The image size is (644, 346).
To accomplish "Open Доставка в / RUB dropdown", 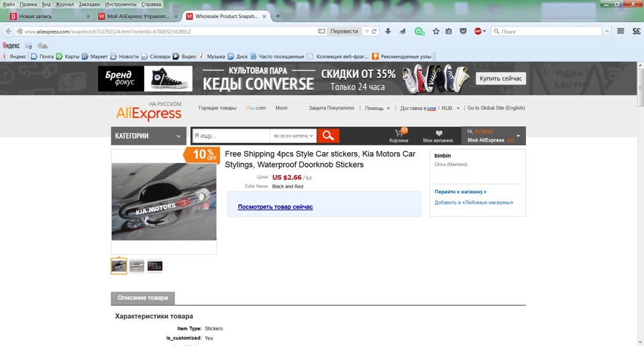I will [x=430, y=109].
